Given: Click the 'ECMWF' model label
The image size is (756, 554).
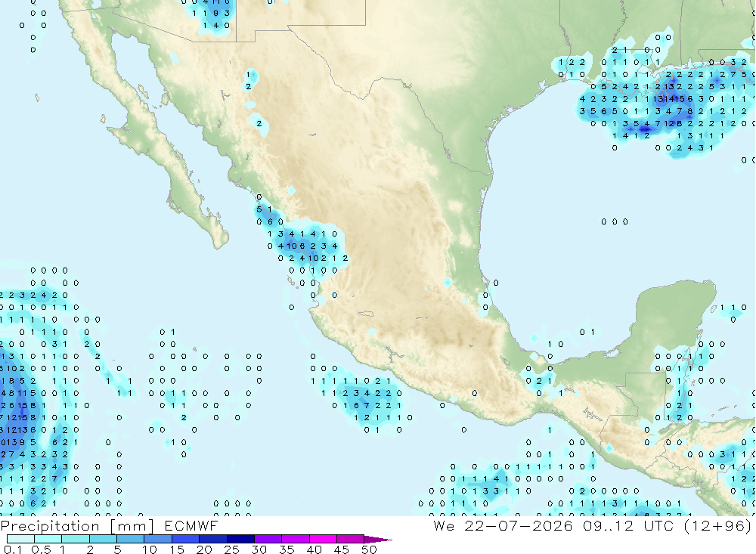Looking at the screenshot, I should 191,525.
